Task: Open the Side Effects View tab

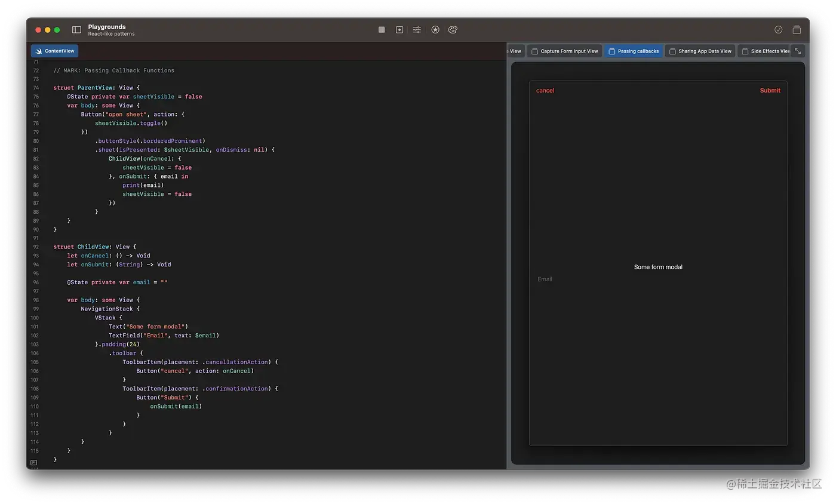Action: coord(765,51)
